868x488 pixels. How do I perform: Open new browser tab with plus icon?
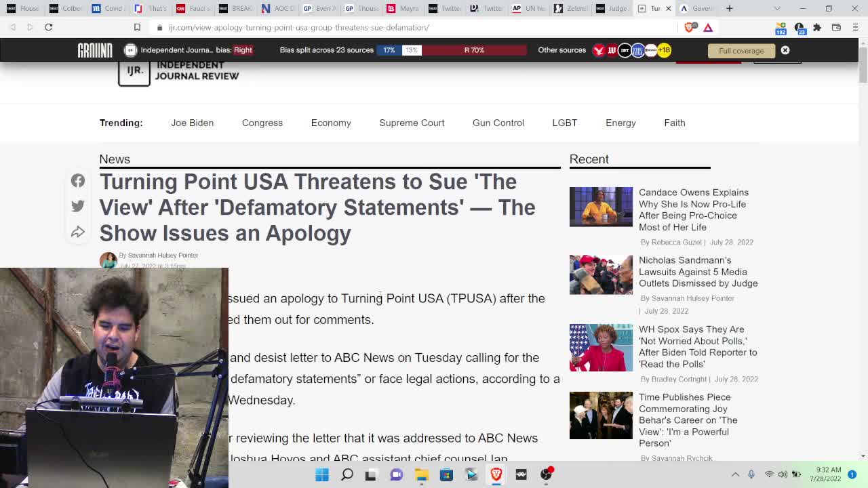tap(730, 9)
